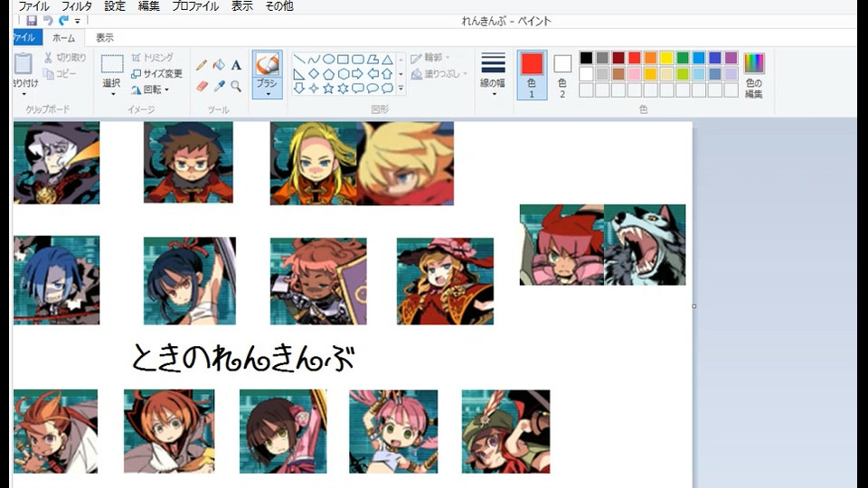Click the トリミング crop button

point(152,58)
